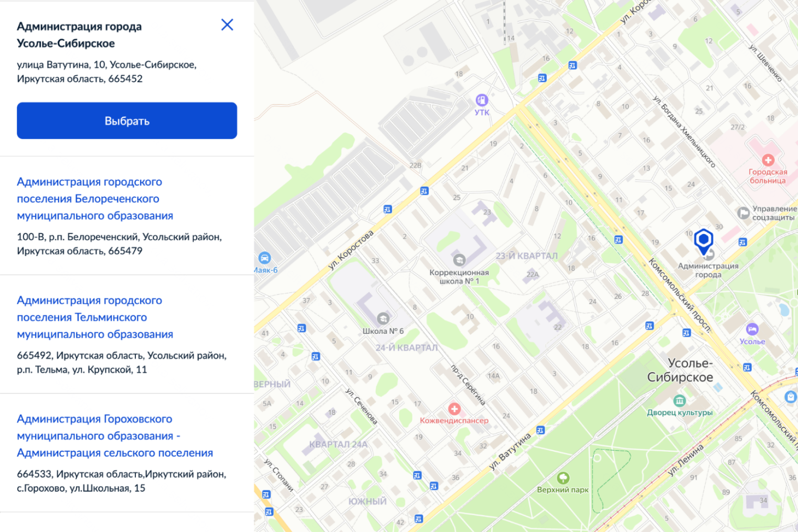The image size is (798, 532).
Task: Open Администрация городского поселения Тельминского link
Action: point(95,317)
